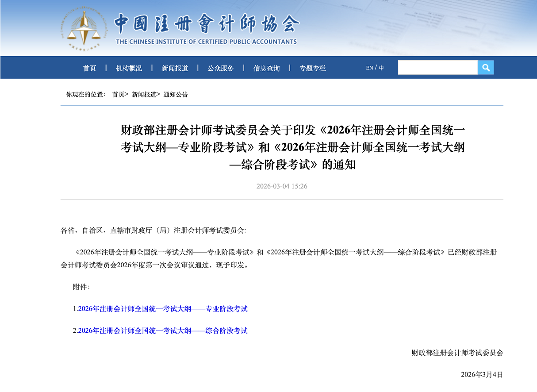
Task: Click the 中国注册会计师协会 banner title
Action: pyautogui.click(x=207, y=23)
